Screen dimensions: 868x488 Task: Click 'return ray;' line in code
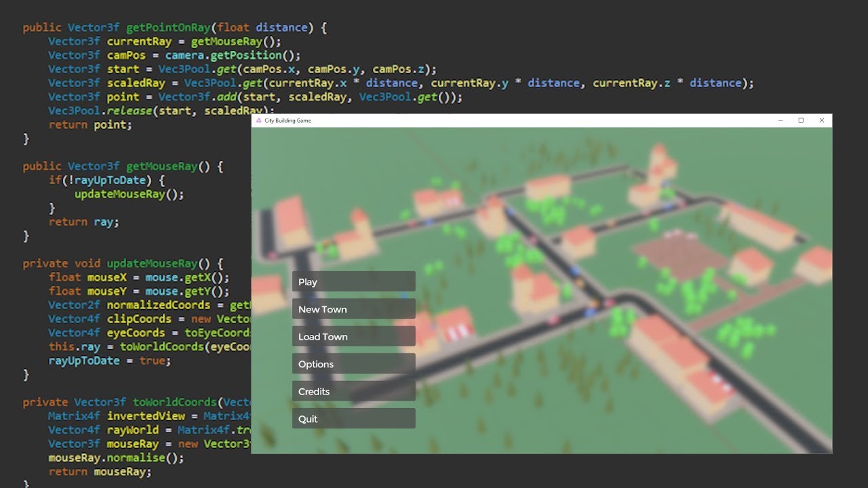(83, 222)
